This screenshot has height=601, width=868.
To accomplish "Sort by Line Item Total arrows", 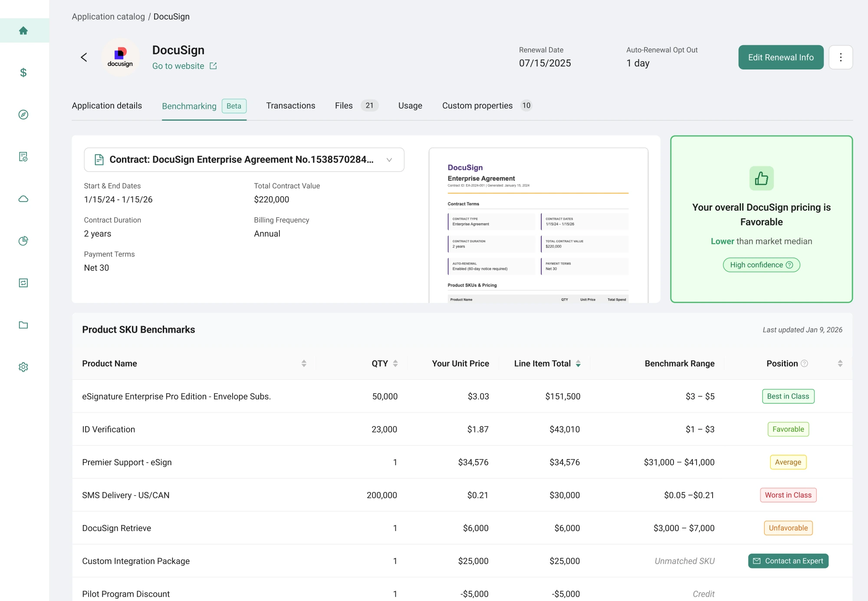I will (578, 363).
